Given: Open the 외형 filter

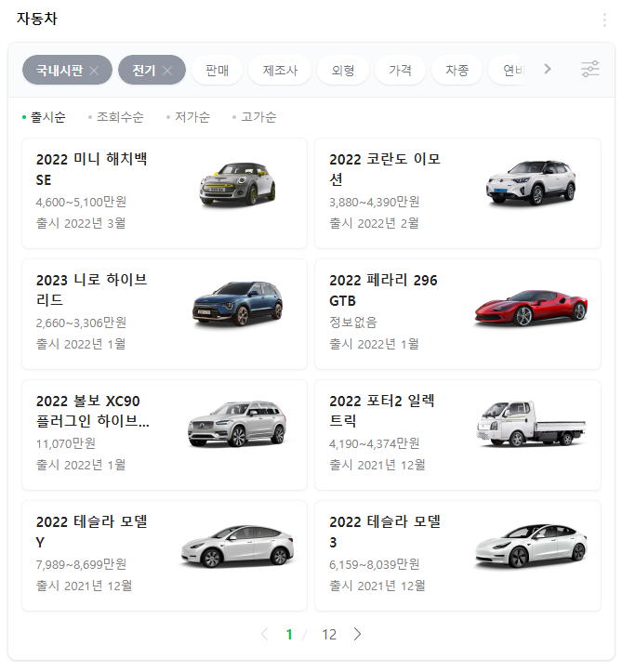Looking at the screenshot, I should coord(342,70).
